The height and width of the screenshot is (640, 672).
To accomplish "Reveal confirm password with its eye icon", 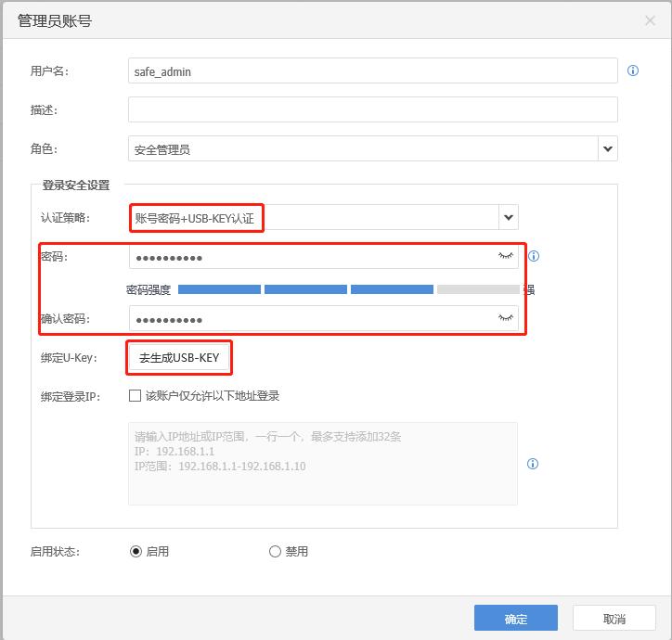I will (506, 319).
